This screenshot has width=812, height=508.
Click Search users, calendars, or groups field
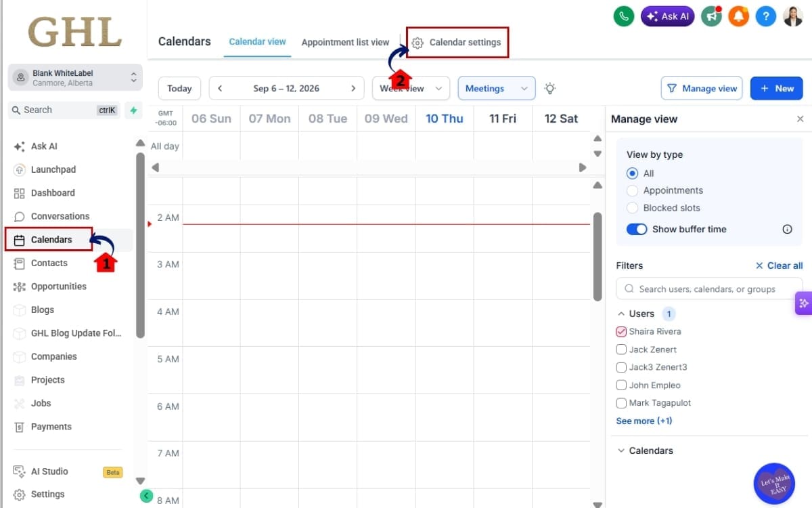pyautogui.click(x=709, y=289)
